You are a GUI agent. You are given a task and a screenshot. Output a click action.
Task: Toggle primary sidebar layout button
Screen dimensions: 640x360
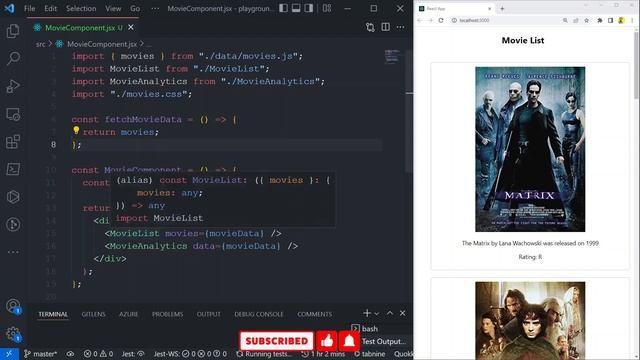click(283, 8)
